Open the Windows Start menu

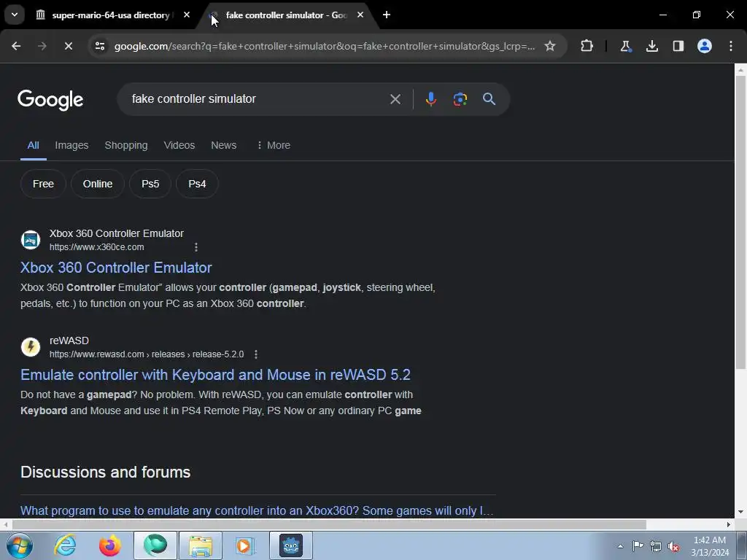[x=20, y=545]
